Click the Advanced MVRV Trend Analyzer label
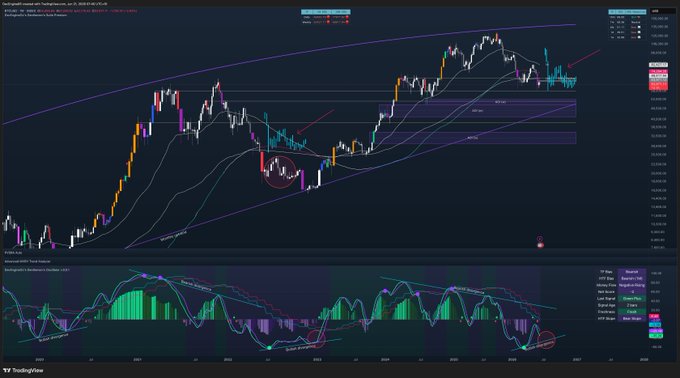 27,261
